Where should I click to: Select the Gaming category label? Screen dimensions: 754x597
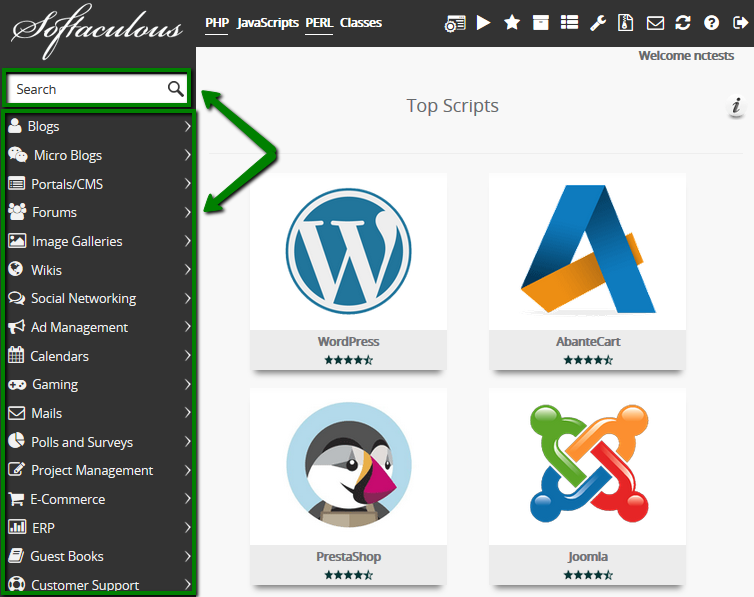click(55, 385)
